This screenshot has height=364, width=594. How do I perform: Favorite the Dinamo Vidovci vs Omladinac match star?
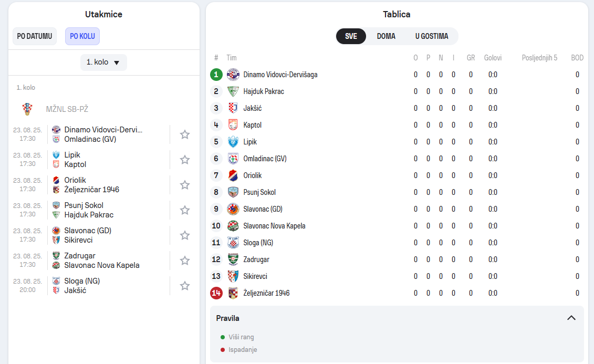[x=184, y=134]
